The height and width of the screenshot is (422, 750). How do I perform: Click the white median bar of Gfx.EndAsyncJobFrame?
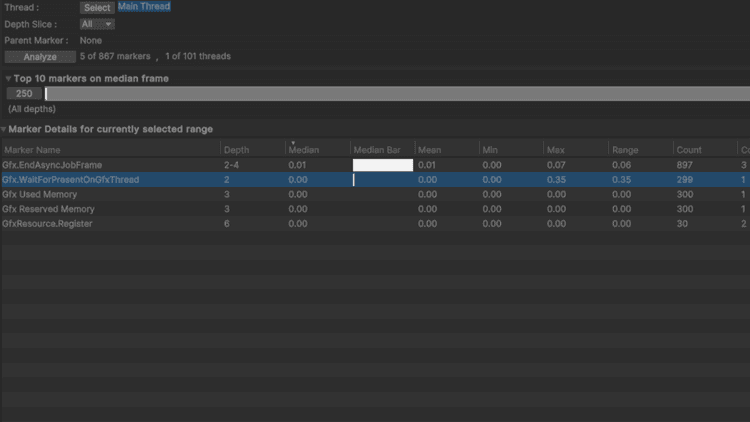point(383,165)
